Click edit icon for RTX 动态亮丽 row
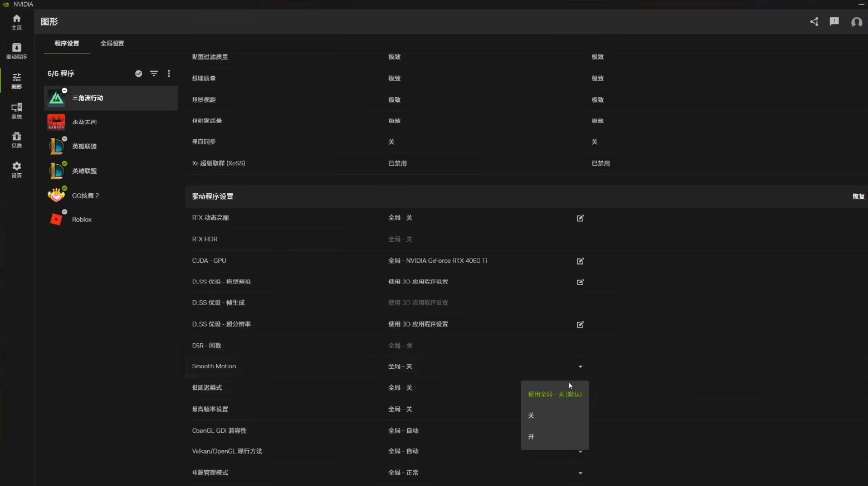 tap(580, 218)
